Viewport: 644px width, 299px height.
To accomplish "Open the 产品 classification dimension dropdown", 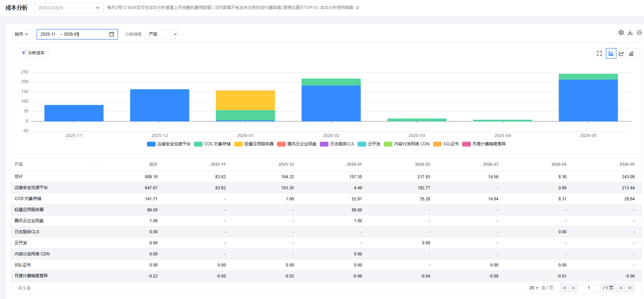I will [x=162, y=34].
